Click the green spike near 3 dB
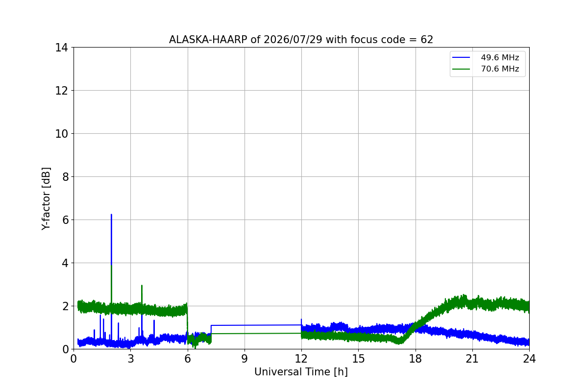The height and width of the screenshot is (392, 588). click(x=142, y=286)
